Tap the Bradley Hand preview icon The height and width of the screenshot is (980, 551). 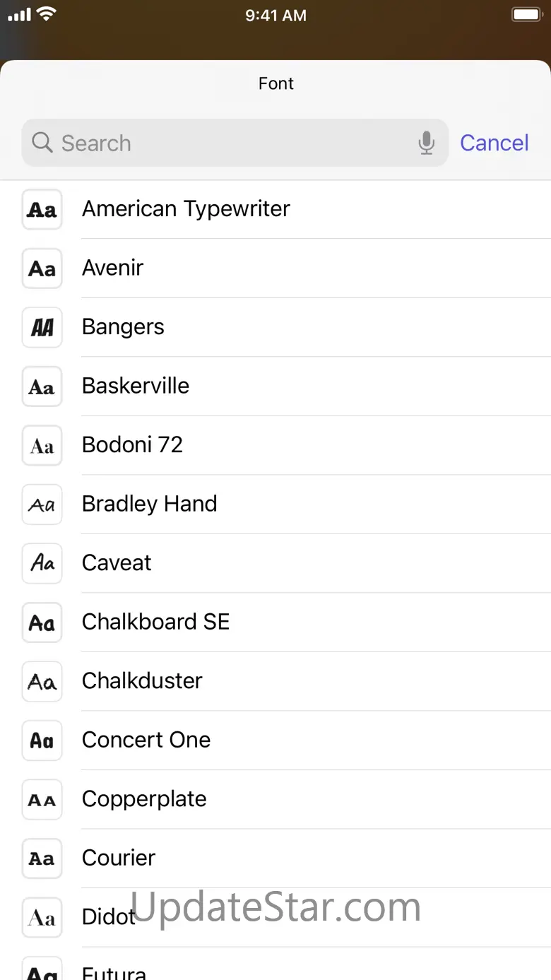pyautogui.click(x=42, y=504)
